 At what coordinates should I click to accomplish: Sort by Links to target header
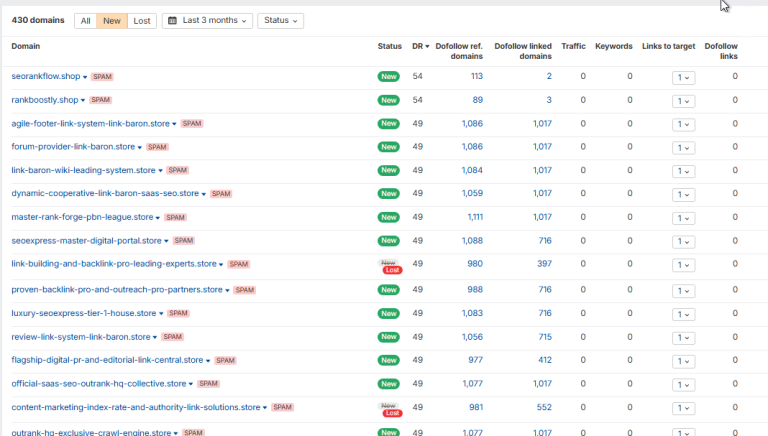(669, 46)
